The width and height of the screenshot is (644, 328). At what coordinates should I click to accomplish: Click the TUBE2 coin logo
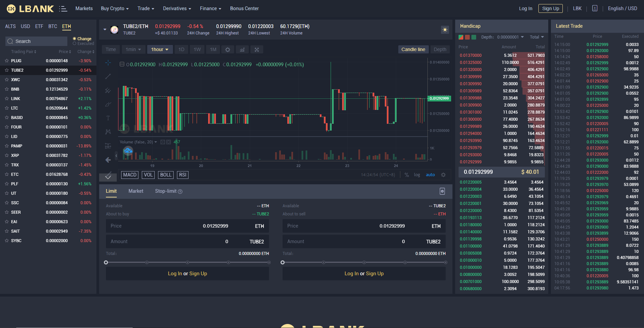(114, 30)
